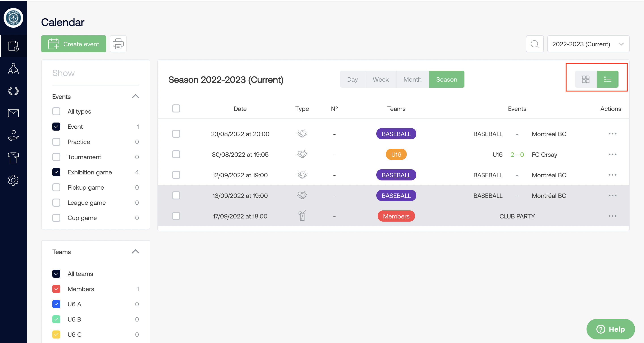Enable the Practice events checkbox

click(x=57, y=142)
